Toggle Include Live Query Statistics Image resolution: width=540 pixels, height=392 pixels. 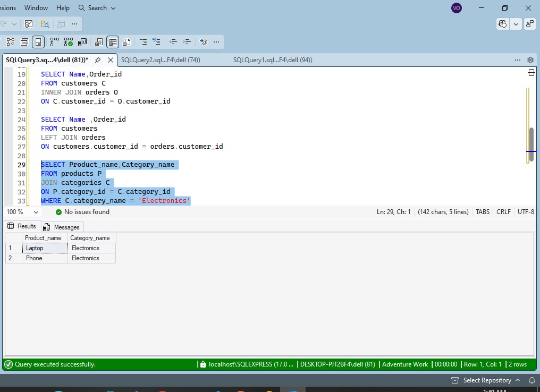(68, 42)
